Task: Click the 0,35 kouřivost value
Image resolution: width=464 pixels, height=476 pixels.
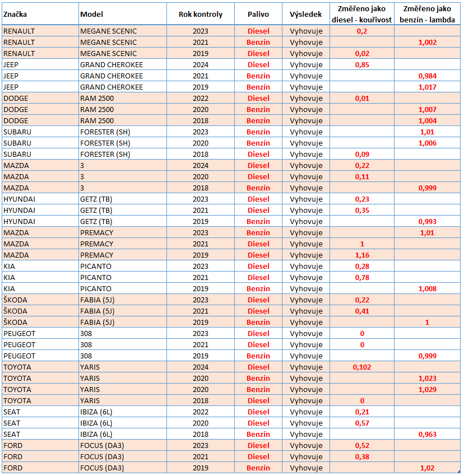Action: tap(362, 211)
